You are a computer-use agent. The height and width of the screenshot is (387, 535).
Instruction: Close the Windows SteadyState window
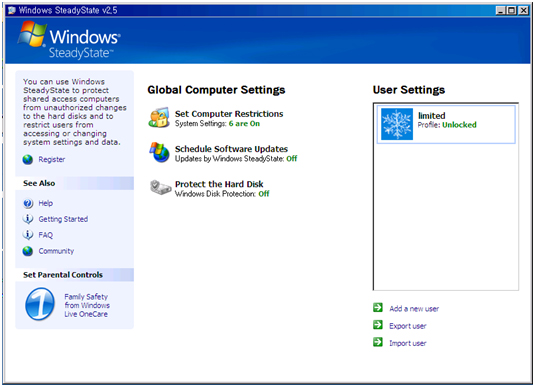tap(523, 10)
